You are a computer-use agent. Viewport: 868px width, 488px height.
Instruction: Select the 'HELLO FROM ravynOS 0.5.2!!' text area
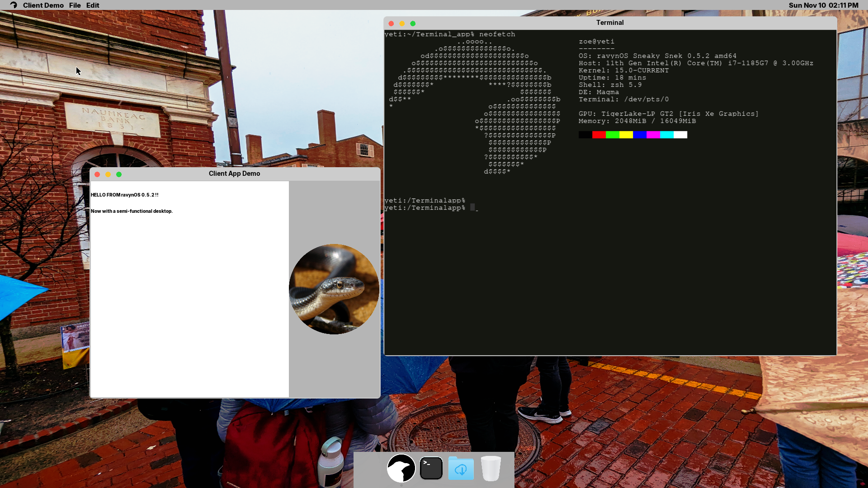click(x=125, y=195)
